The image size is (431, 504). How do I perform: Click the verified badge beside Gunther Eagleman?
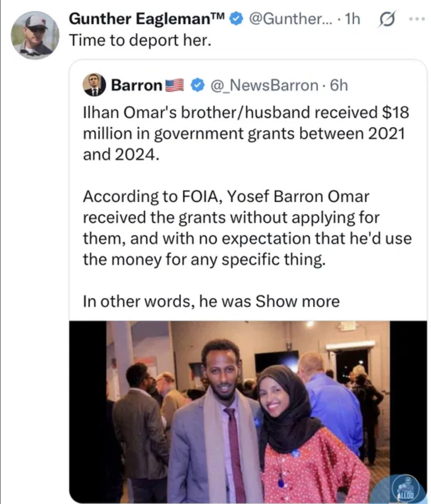[x=237, y=19]
